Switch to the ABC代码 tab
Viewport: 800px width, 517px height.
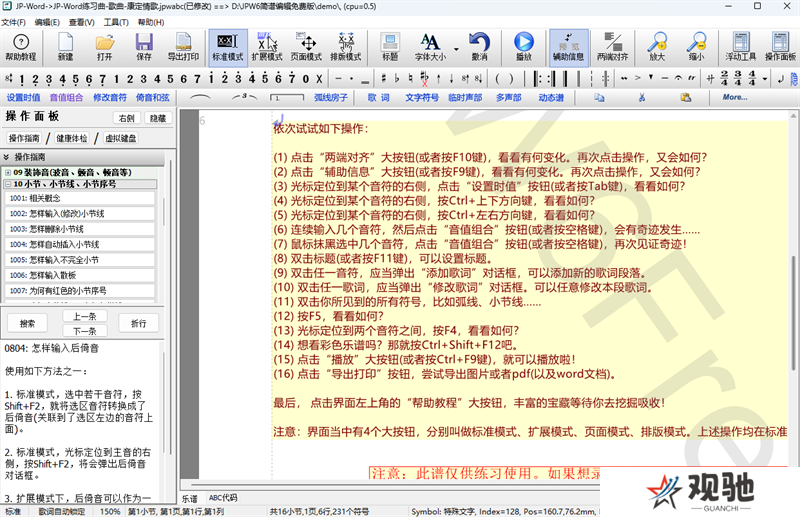(x=223, y=498)
